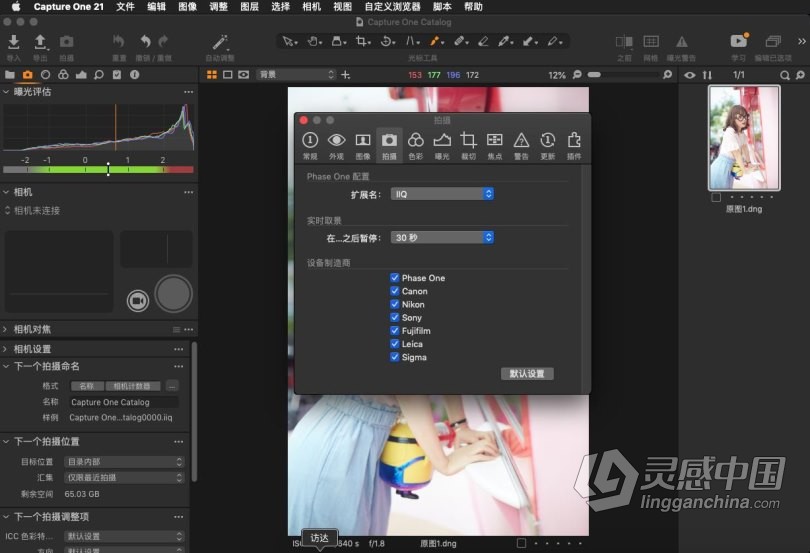
Task: Open the Color three-circles tool tab
Action: [x=63, y=74]
